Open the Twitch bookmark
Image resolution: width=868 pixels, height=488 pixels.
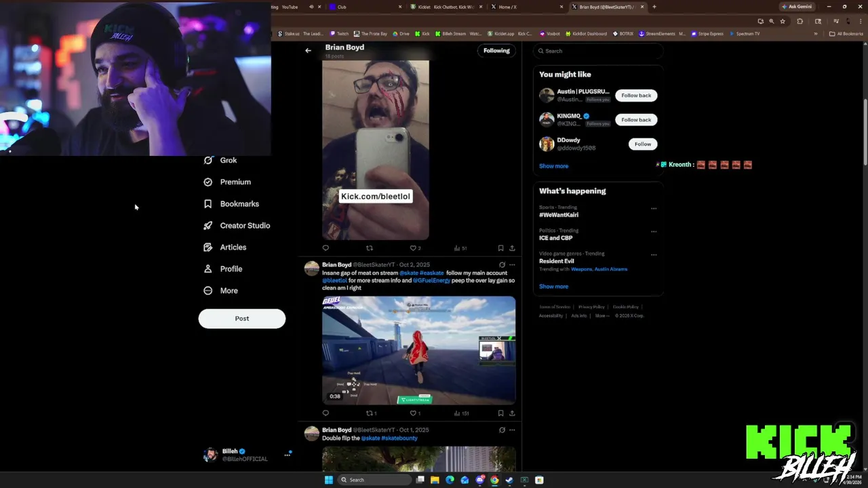point(340,34)
